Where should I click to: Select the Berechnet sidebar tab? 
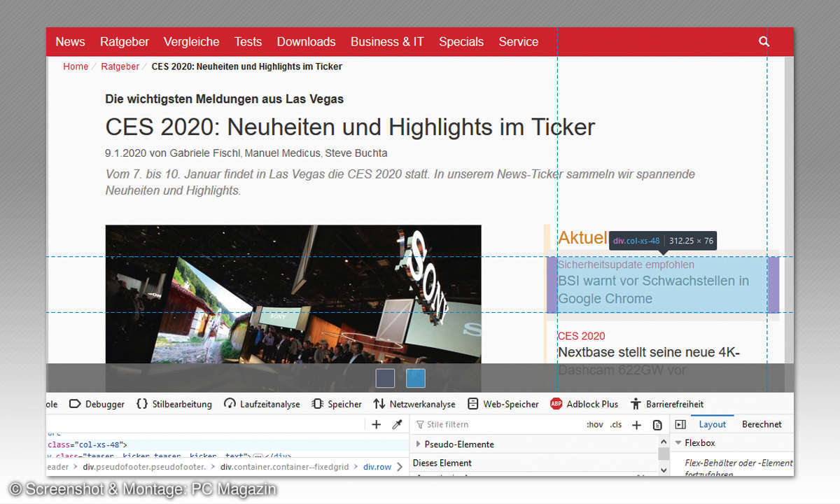click(x=762, y=424)
